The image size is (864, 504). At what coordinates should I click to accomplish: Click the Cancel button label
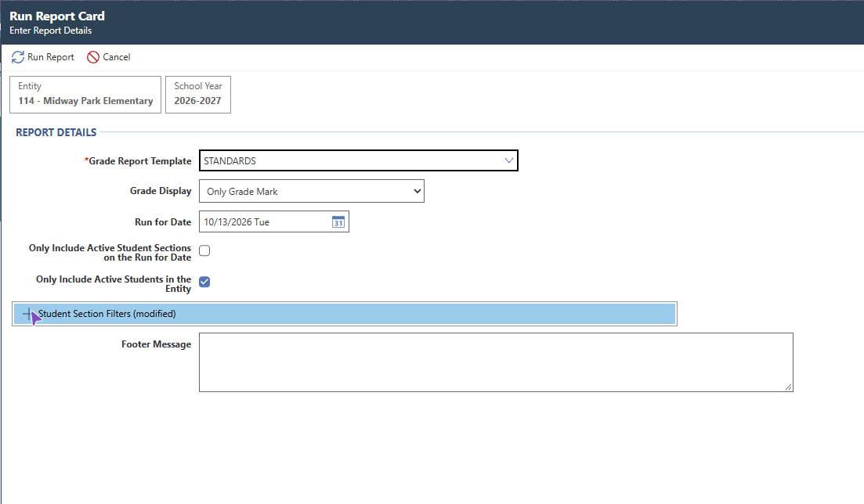(116, 57)
